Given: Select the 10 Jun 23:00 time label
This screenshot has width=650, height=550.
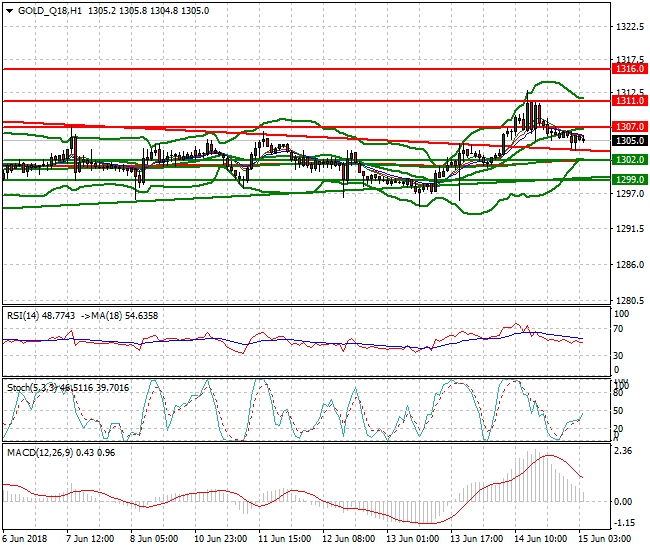Looking at the screenshot, I should coord(221,539).
